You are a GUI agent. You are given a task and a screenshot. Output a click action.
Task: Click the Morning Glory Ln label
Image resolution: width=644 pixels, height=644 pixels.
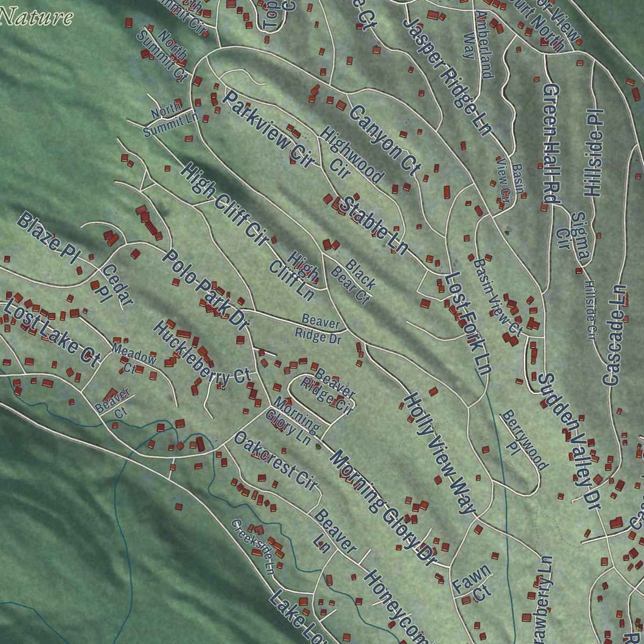tap(294, 421)
